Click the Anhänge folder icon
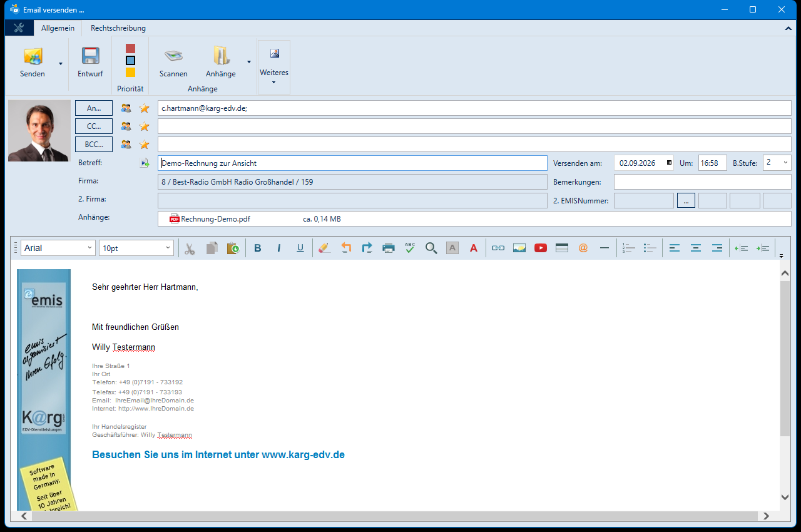The image size is (801, 532). pyautogui.click(x=221, y=56)
